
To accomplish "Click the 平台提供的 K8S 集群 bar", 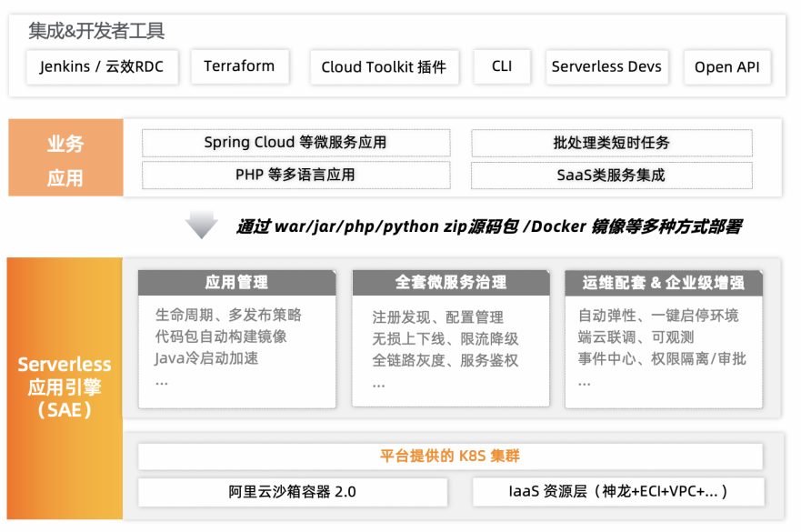I will [450, 456].
